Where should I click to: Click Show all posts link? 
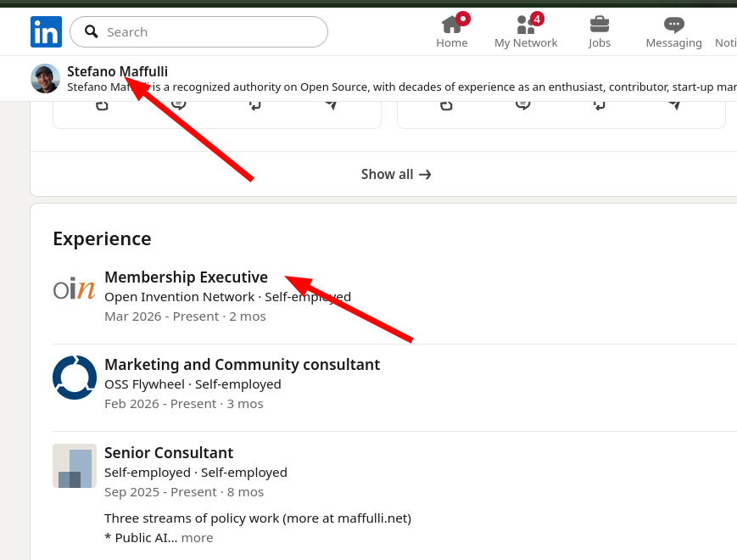[396, 175]
